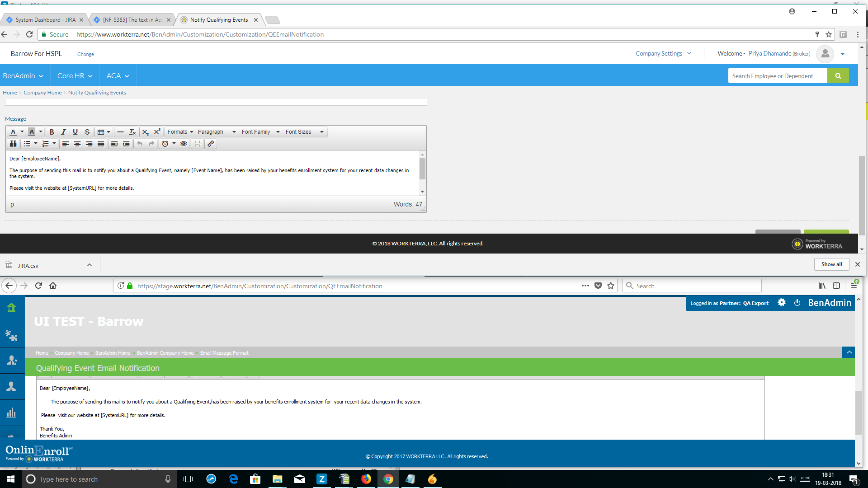Open the Core HR menu
Screen dimensions: 868x488
pyautogui.click(x=75, y=76)
